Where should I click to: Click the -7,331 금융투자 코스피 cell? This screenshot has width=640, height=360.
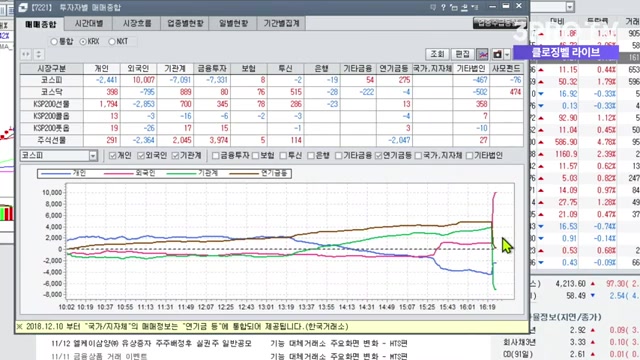[212, 80]
